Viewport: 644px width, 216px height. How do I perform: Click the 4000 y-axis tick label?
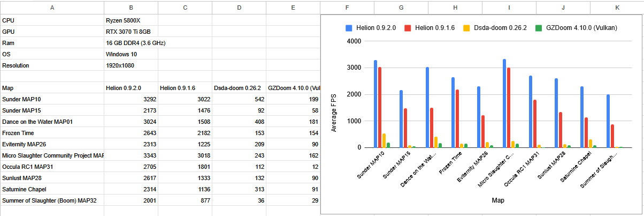click(354, 41)
